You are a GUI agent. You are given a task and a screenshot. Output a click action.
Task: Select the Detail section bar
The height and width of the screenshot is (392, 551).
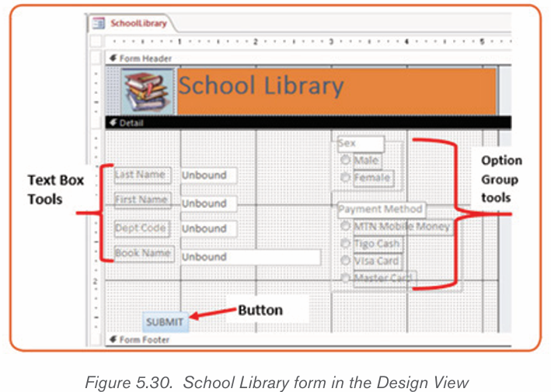click(x=308, y=123)
